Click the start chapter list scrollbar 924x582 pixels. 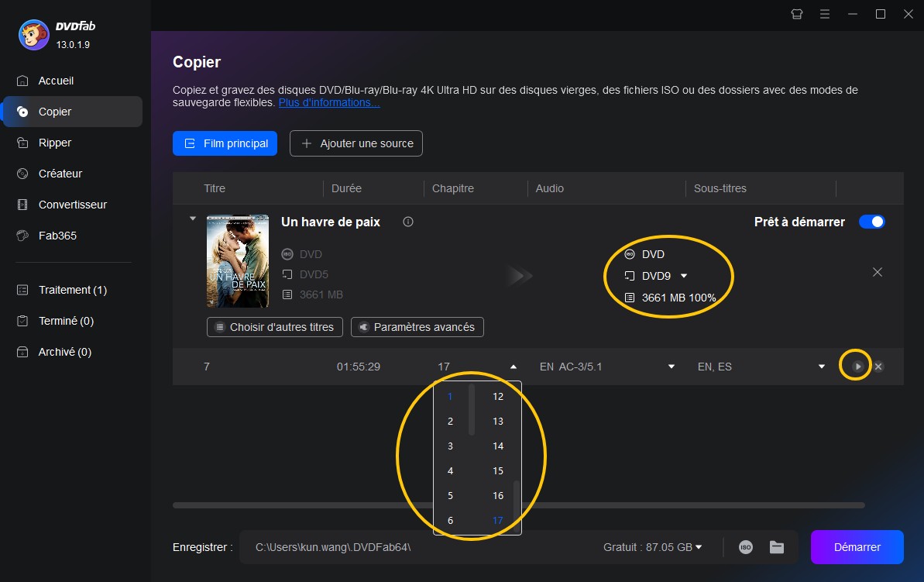click(472, 409)
